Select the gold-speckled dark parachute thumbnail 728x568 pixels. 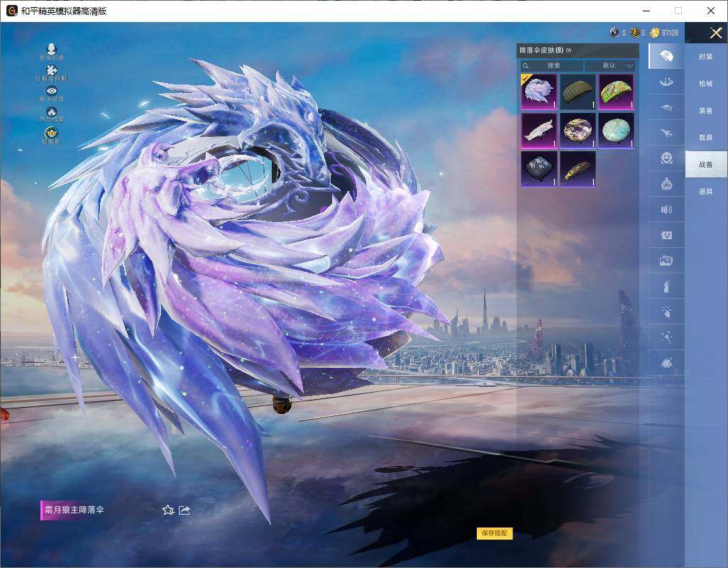[578, 169]
